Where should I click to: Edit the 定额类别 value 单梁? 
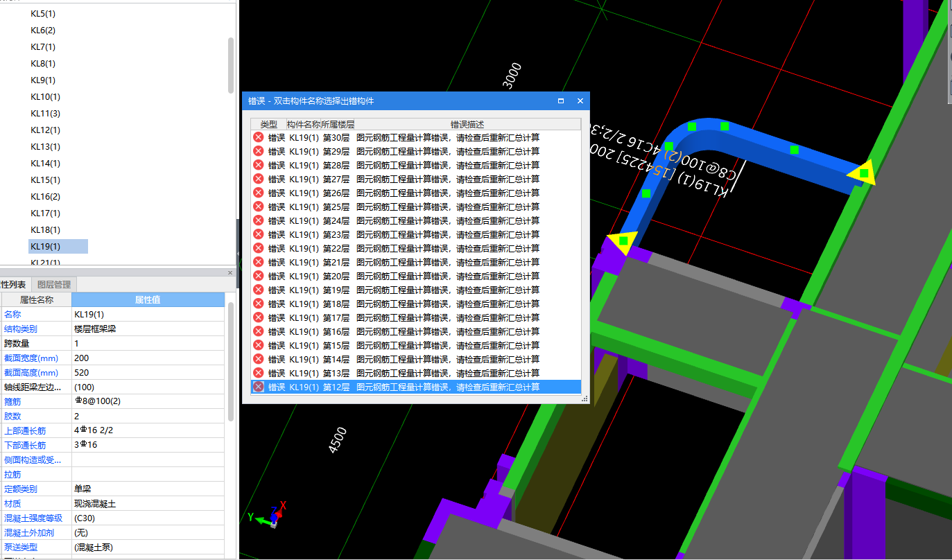(148, 489)
